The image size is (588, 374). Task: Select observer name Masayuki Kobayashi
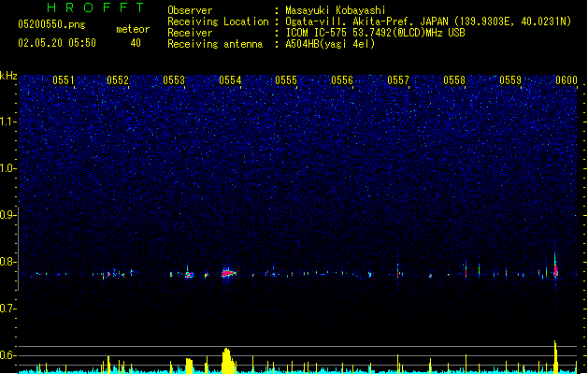336,10
